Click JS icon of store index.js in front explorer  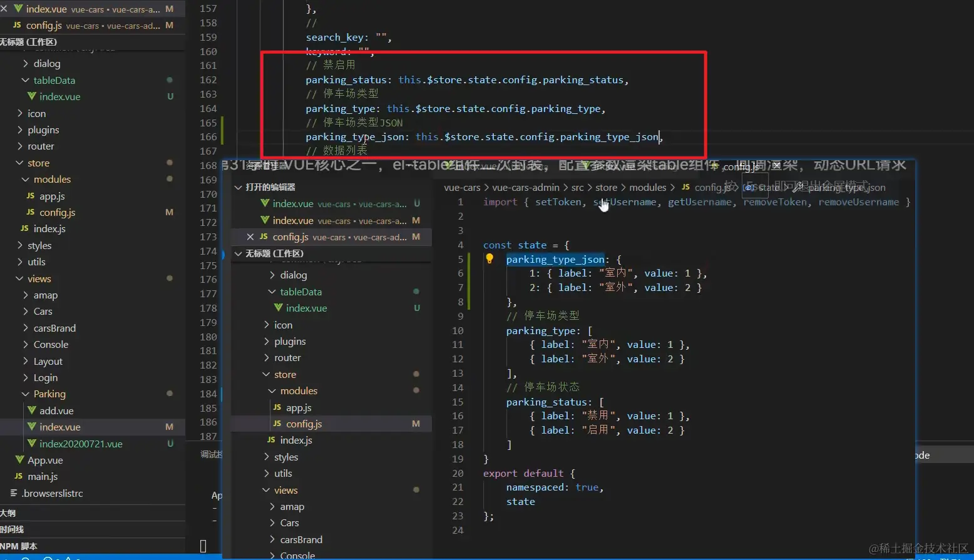point(271,440)
